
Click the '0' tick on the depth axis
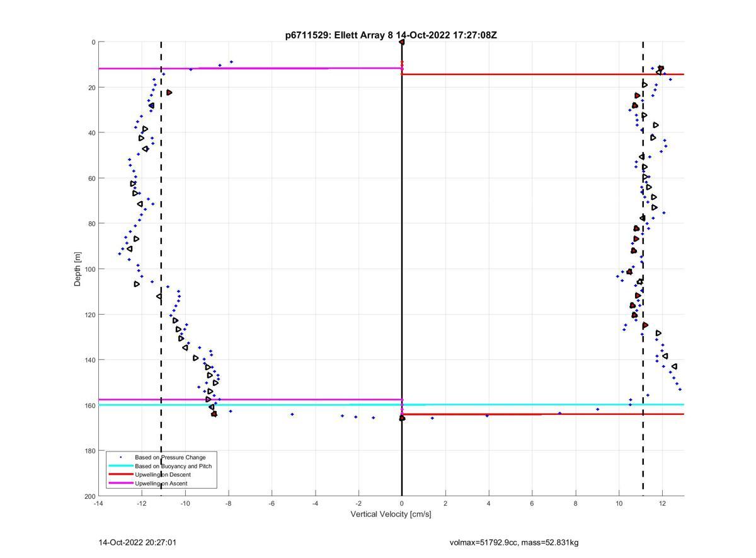tap(93, 42)
